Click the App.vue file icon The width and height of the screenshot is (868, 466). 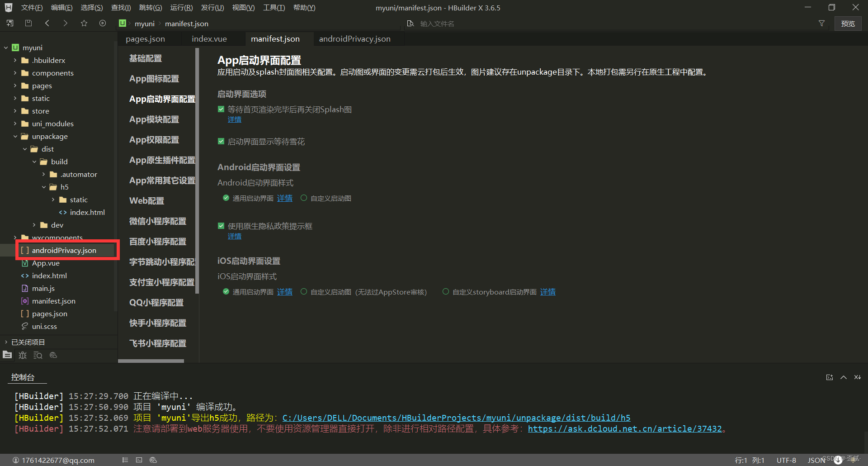point(25,263)
